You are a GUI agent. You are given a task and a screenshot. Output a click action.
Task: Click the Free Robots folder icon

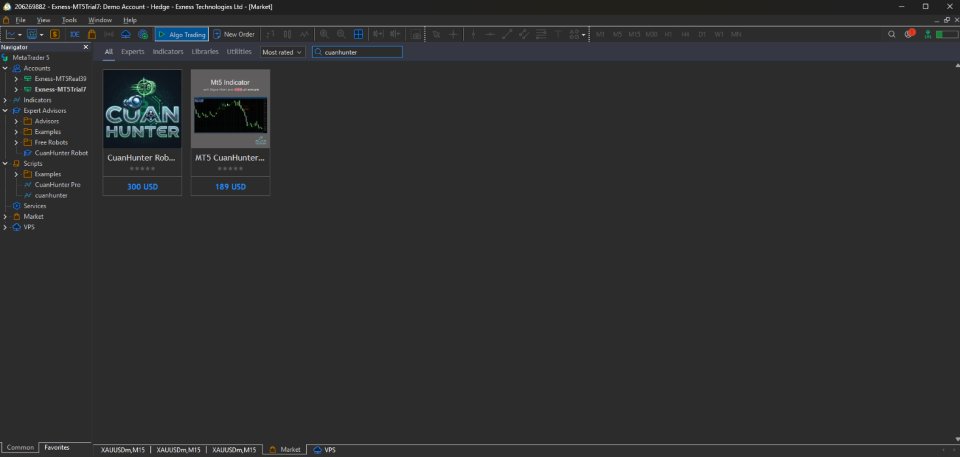[x=28, y=142]
